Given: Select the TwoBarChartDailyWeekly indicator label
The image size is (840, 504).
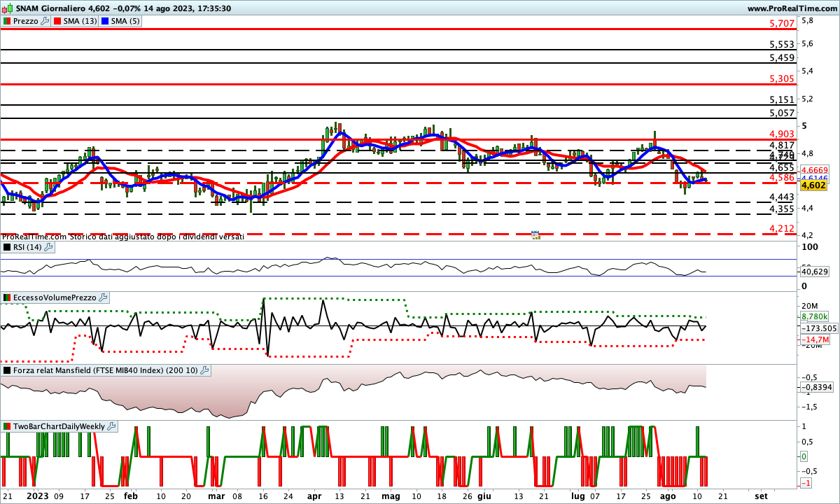Looking at the screenshot, I should tap(59, 426).
